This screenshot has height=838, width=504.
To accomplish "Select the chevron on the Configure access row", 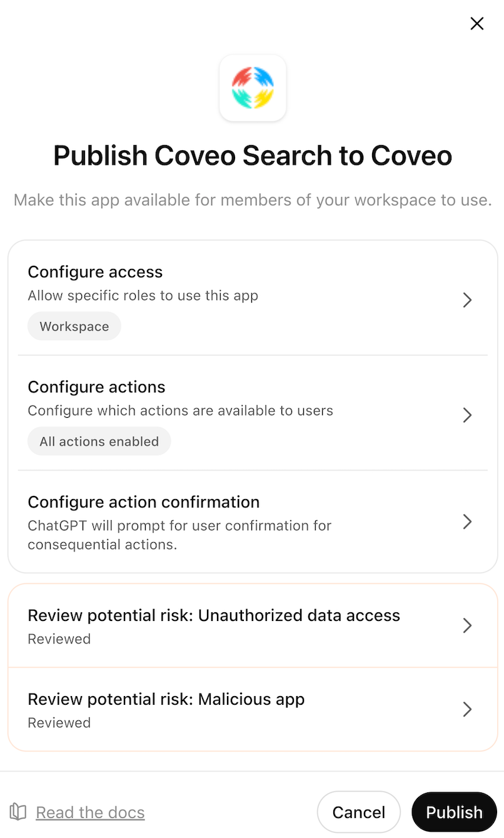I will (466, 300).
